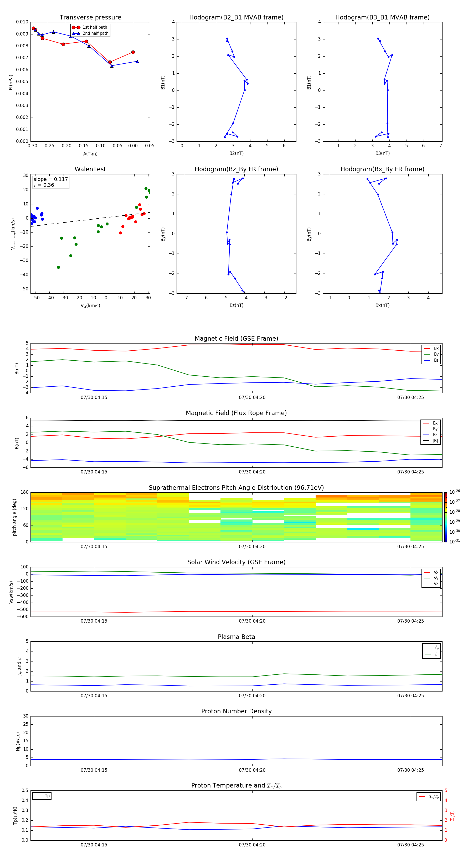The width and height of the screenshot is (473, 868).
Task: Click the 'Magnetic Field (GSE Frame)' title
Action: pyautogui.click(x=236, y=339)
